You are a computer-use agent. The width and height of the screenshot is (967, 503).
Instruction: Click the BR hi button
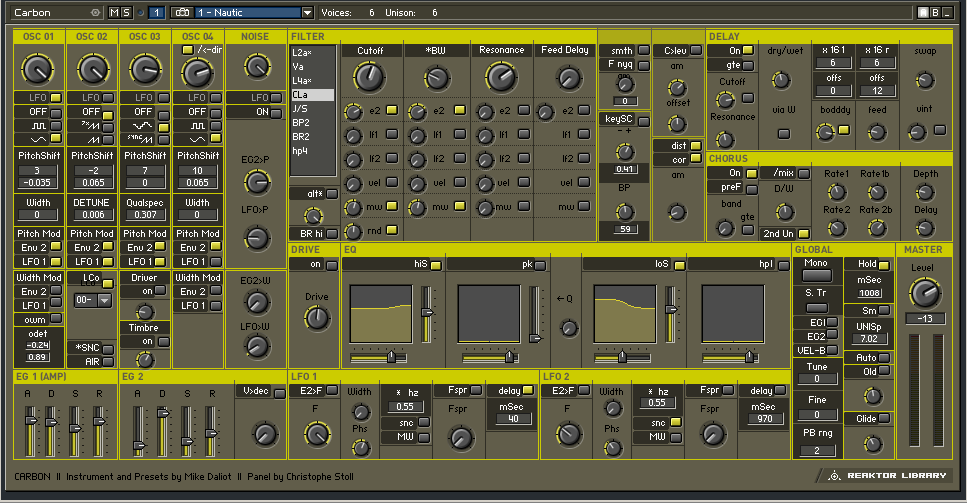coord(332,234)
